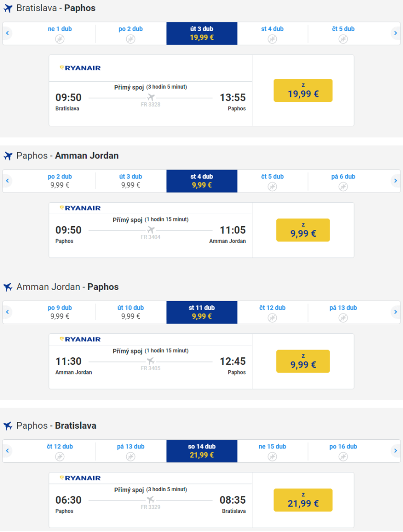This screenshot has width=403, height=532.
Task: Click the no-flight icon under ne 1 dub
Action: tap(59, 38)
